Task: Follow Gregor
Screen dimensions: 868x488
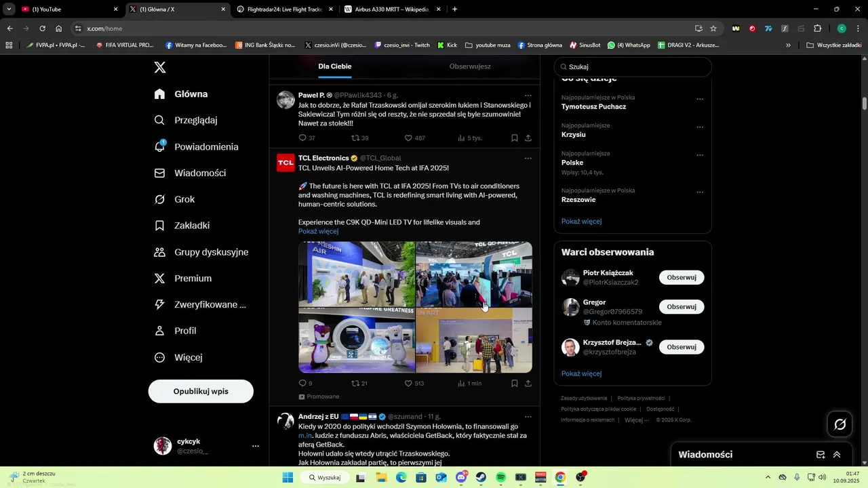Action: pos(682,306)
